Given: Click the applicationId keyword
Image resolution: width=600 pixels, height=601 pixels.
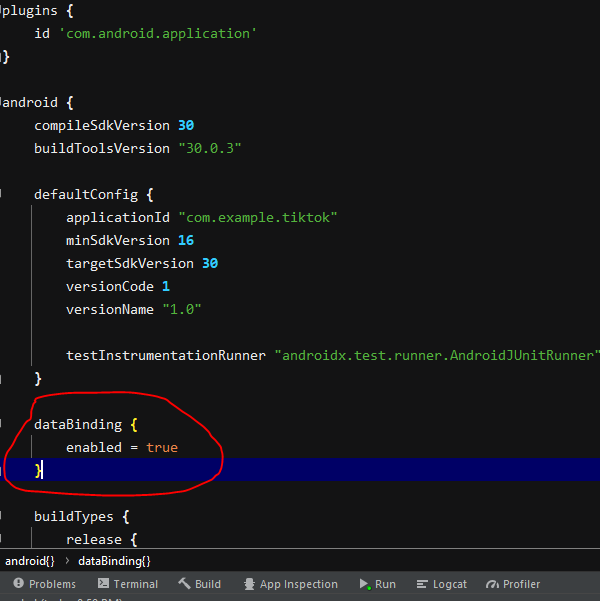Looking at the screenshot, I should (118, 218).
